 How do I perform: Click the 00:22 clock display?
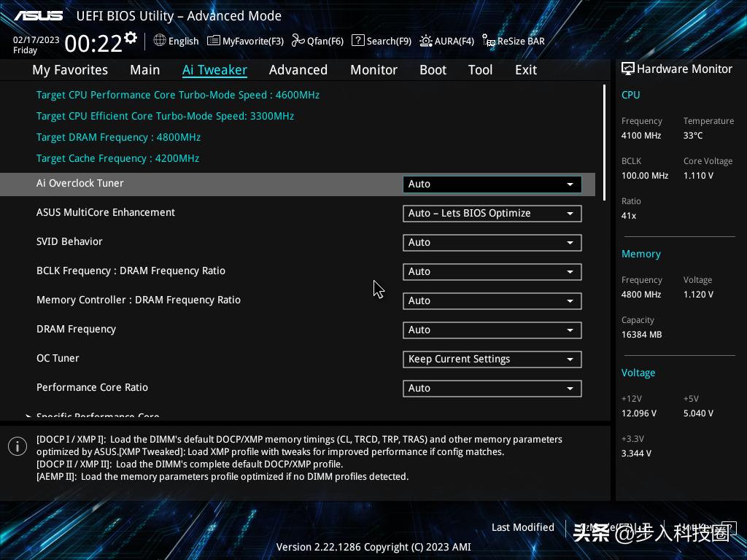click(93, 44)
